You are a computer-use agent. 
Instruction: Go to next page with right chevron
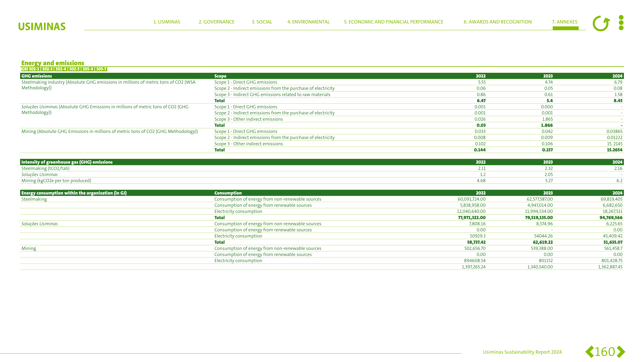pyautogui.click(x=621, y=352)
